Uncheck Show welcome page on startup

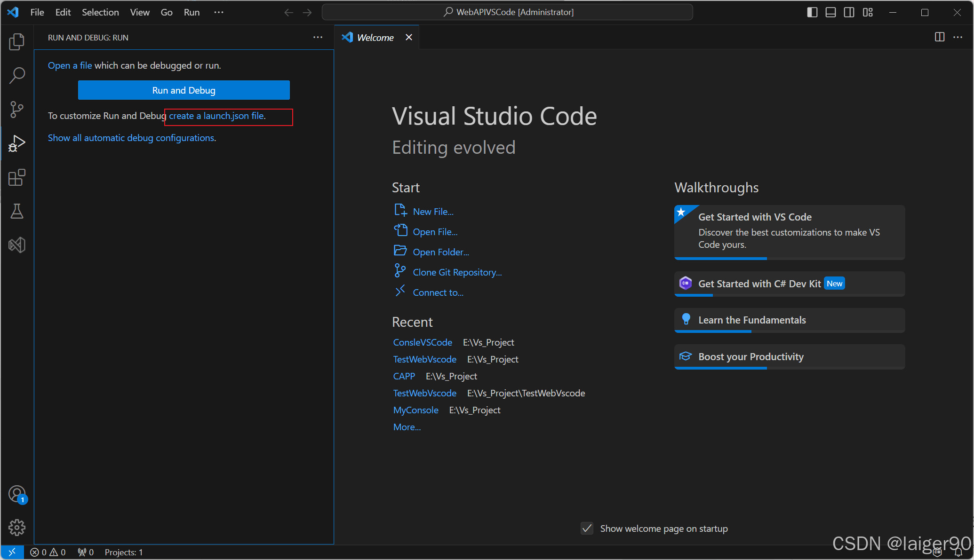point(587,528)
